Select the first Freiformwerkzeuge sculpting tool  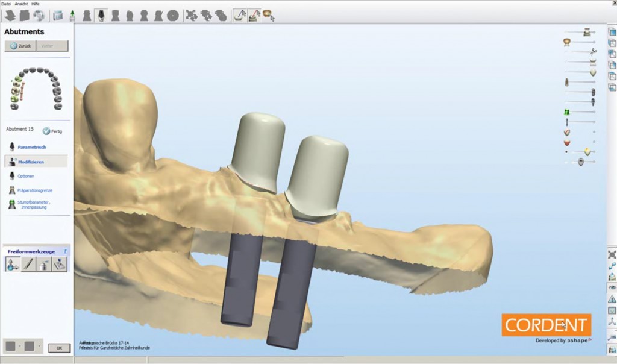tap(12, 263)
